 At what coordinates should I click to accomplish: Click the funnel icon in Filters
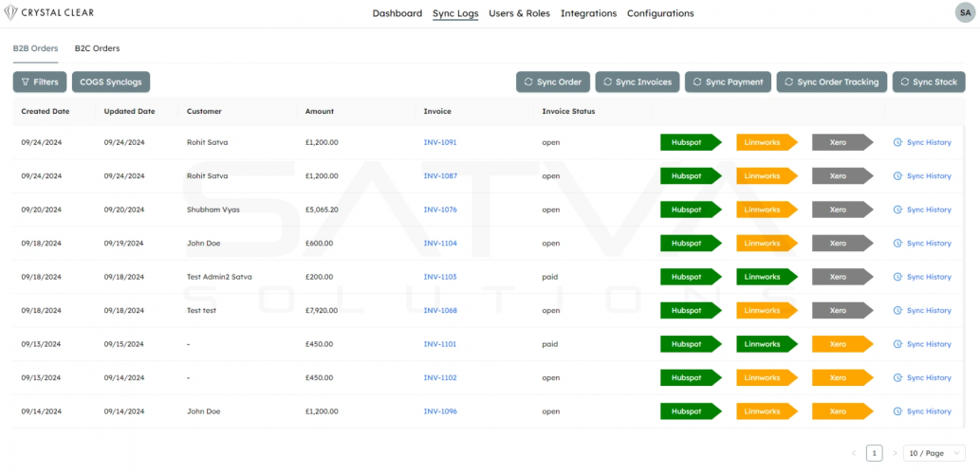click(x=26, y=82)
